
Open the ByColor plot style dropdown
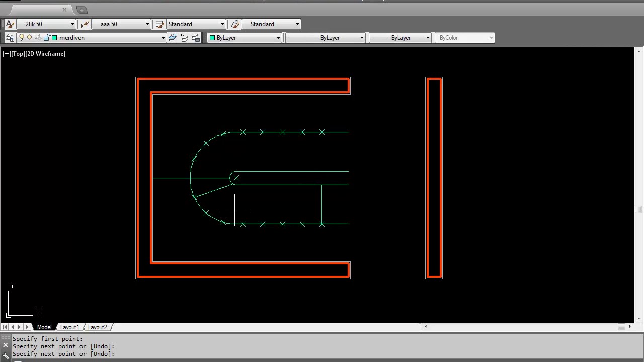click(491, 38)
